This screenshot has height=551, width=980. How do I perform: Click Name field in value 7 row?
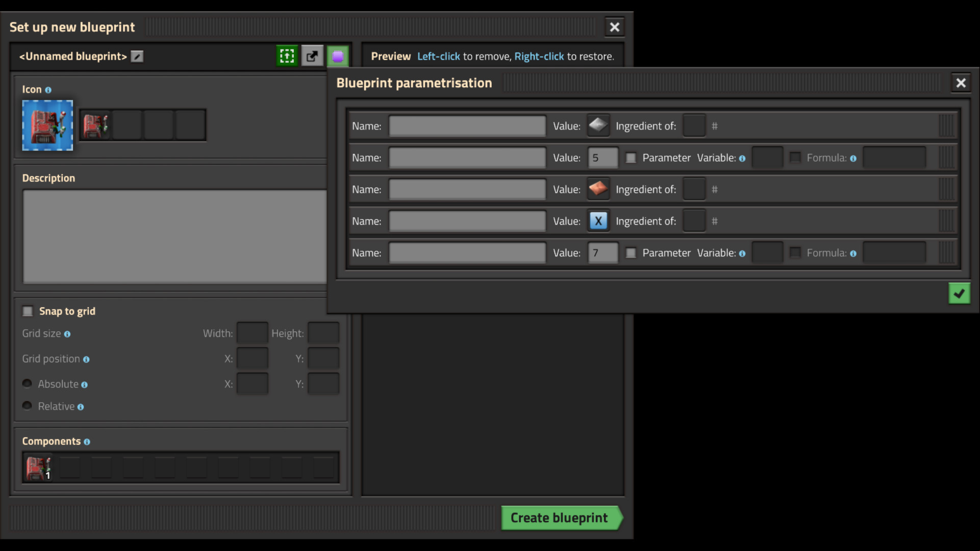(467, 252)
